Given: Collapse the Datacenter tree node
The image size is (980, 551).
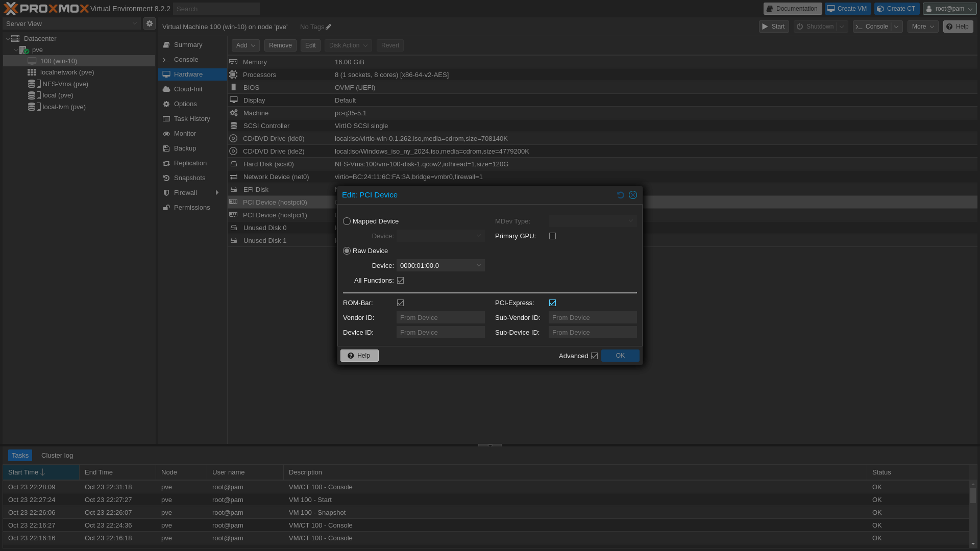Looking at the screenshot, I should (x=8, y=39).
